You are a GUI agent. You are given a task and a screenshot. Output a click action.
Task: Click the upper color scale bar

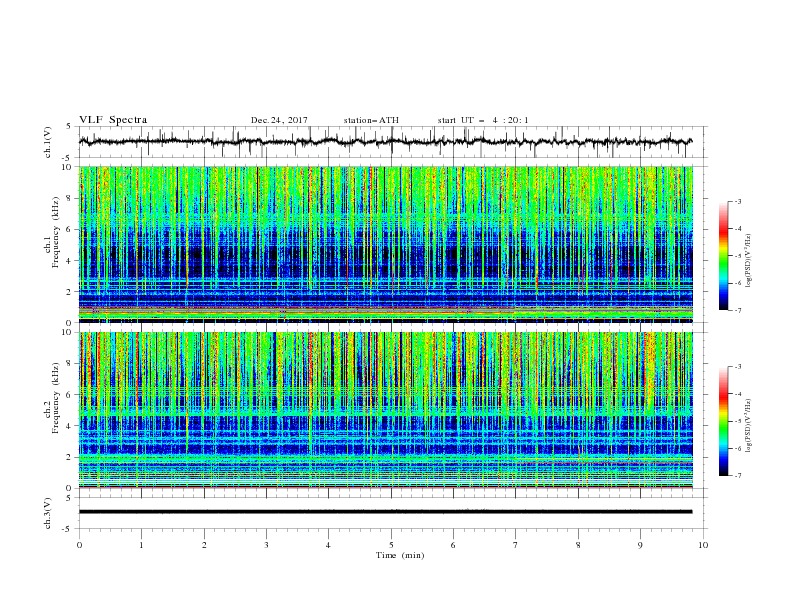coord(723,255)
